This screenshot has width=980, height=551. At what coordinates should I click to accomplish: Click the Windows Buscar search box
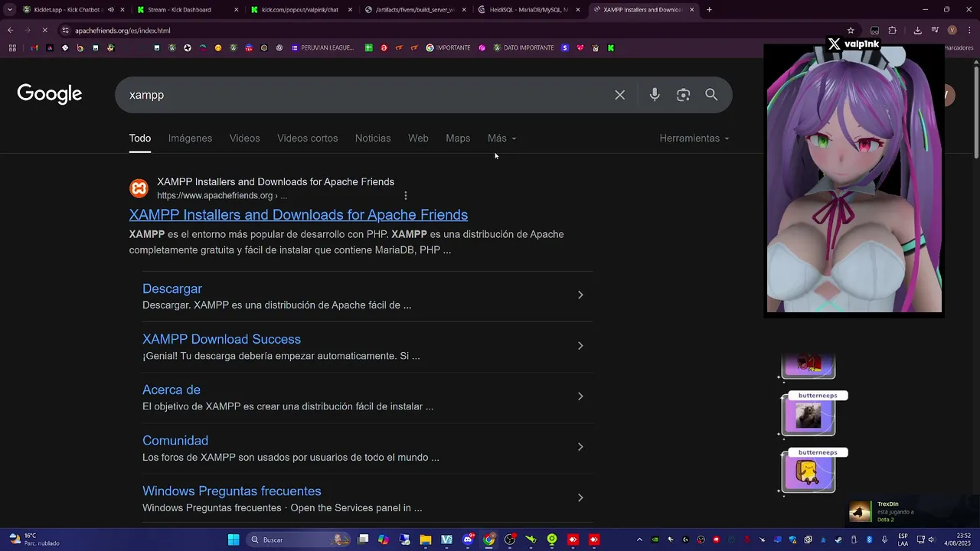[x=299, y=540]
